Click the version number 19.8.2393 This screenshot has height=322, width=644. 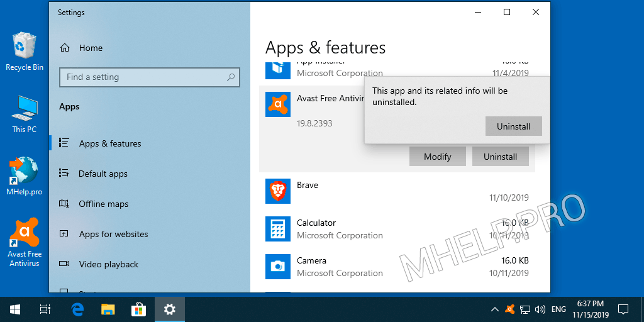(314, 123)
